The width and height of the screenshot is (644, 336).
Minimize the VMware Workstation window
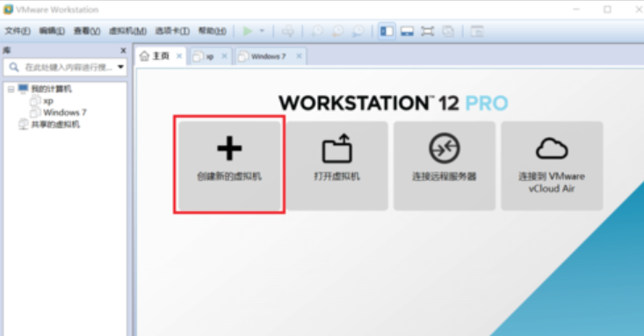point(576,10)
